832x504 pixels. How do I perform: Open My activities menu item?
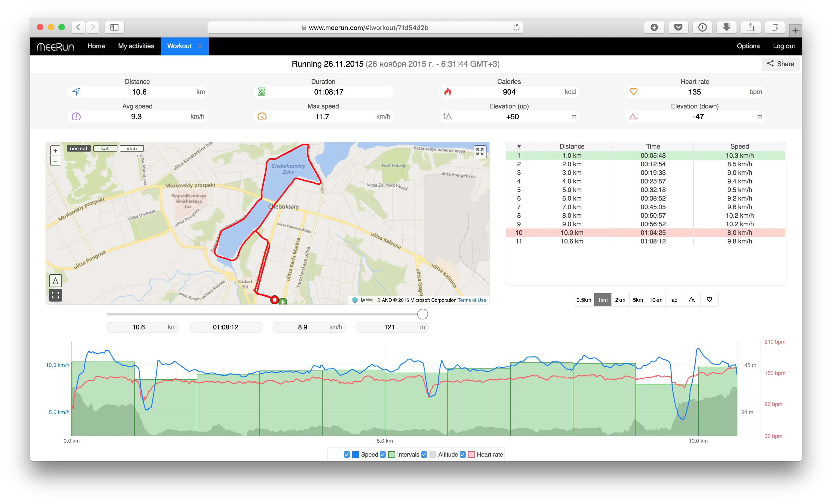pos(136,46)
